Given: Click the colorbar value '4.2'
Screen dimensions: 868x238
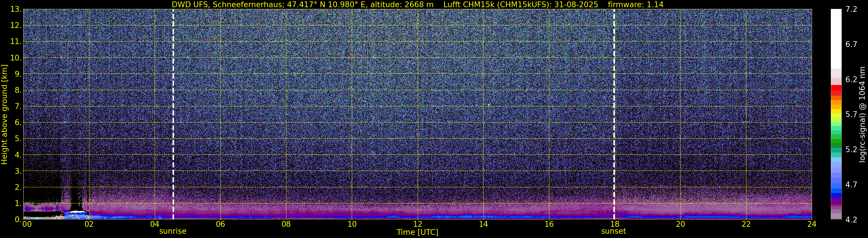Looking at the screenshot, I should pos(851,220).
